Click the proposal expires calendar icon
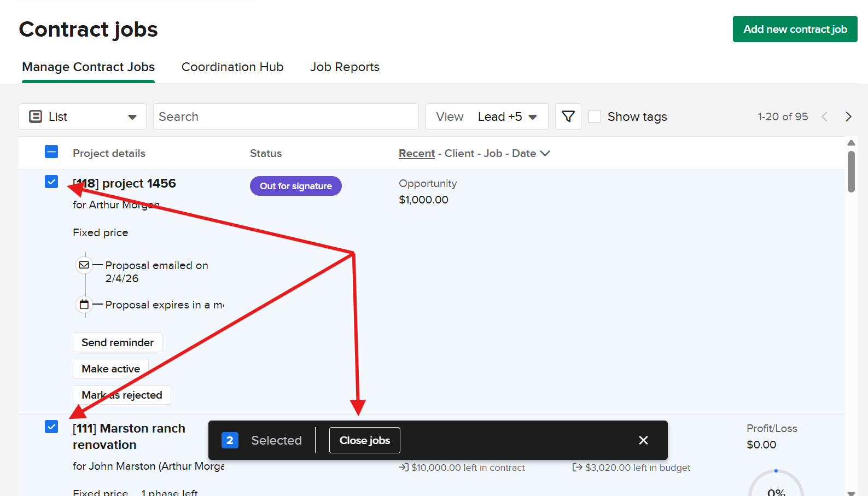868x496 pixels. click(84, 305)
